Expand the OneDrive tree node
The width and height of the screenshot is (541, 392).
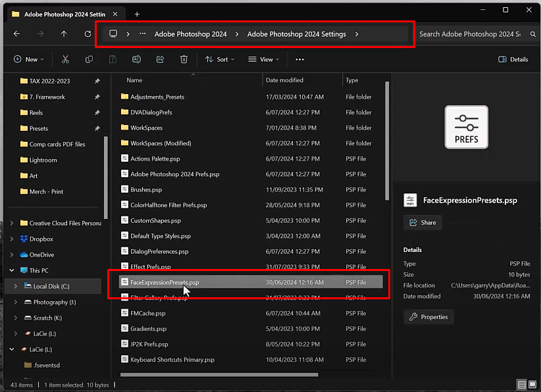[12, 255]
